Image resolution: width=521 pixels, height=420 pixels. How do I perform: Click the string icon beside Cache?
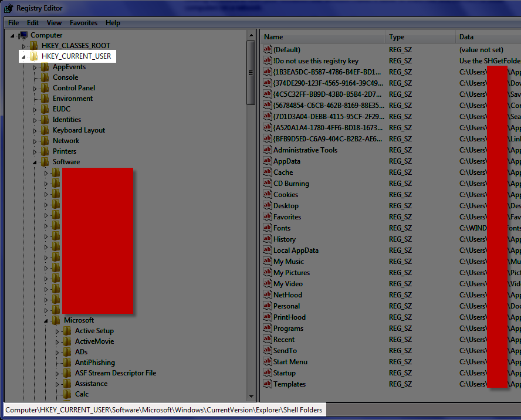[268, 172]
